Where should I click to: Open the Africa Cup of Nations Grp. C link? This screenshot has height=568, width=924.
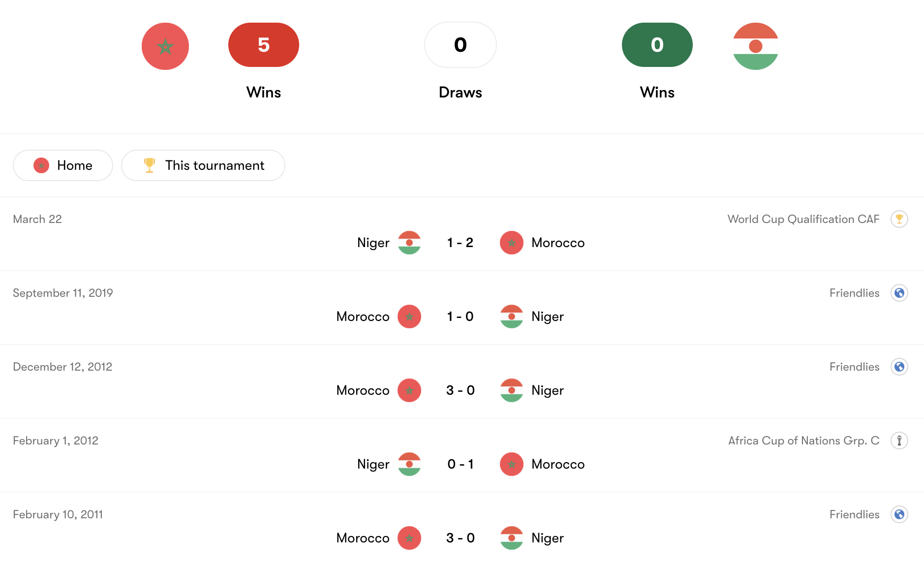[803, 441]
